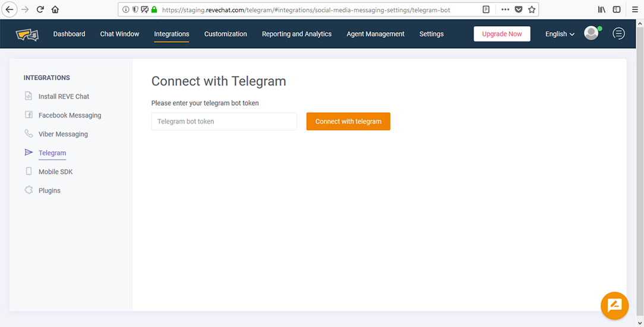The image size is (644, 327).
Task: Click the green padlock security icon
Action: click(154, 9)
